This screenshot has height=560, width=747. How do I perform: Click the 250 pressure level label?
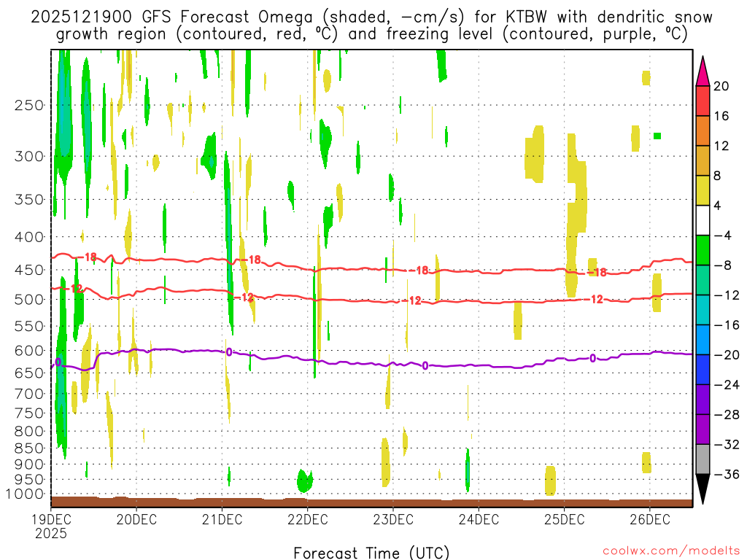(29, 105)
